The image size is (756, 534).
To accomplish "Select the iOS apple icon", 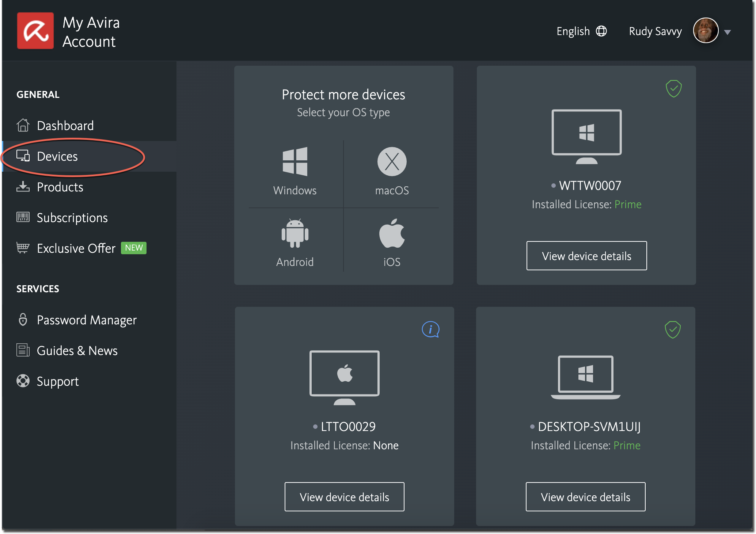I will (x=392, y=233).
